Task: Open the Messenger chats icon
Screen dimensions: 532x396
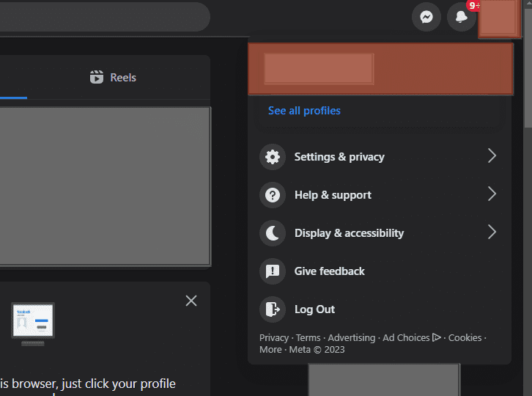Action: pos(426,17)
